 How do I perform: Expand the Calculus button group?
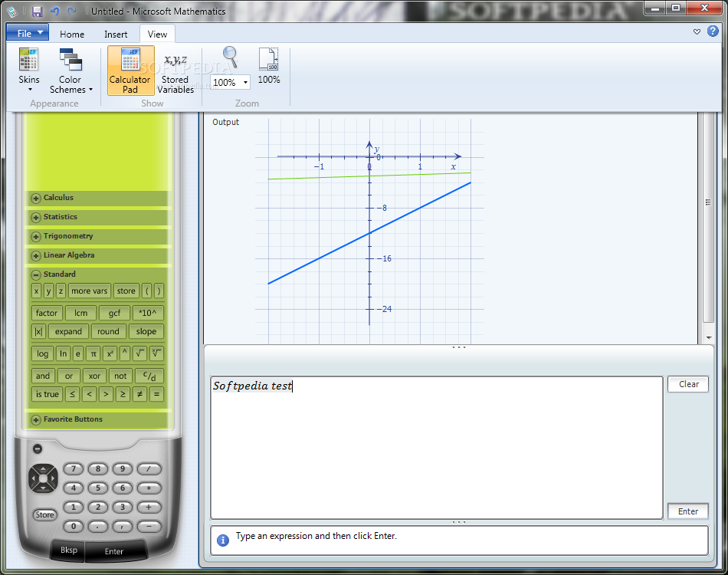(x=36, y=198)
